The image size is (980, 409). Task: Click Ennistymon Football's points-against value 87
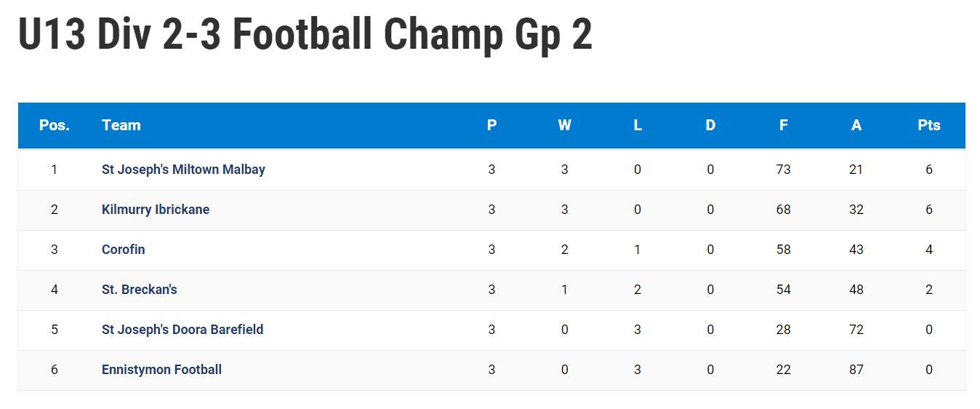tap(856, 370)
